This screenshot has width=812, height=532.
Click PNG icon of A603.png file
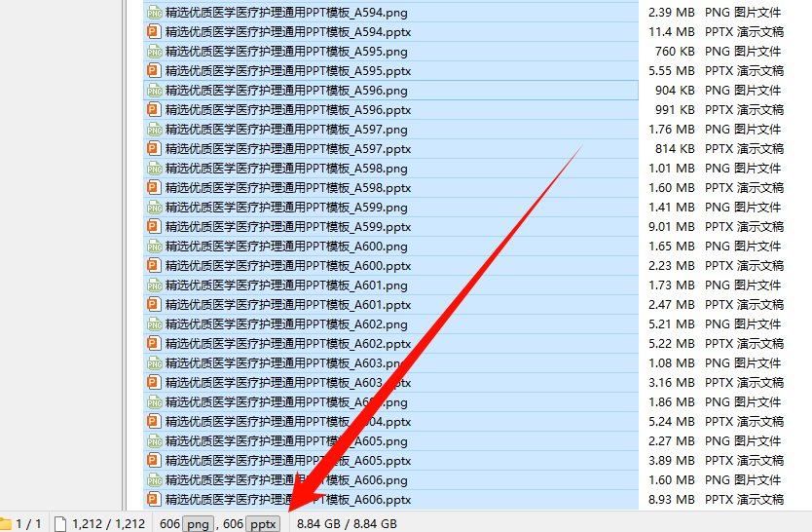point(155,363)
